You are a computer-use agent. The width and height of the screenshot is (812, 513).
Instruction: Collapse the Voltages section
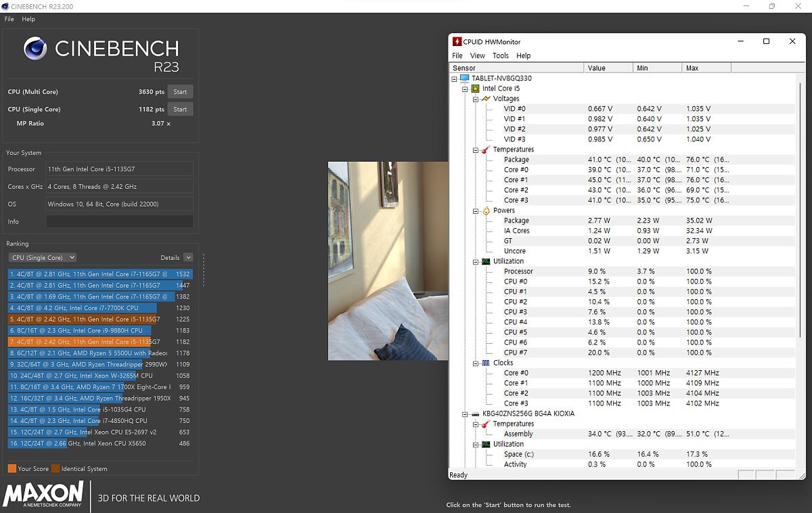tap(476, 99)
